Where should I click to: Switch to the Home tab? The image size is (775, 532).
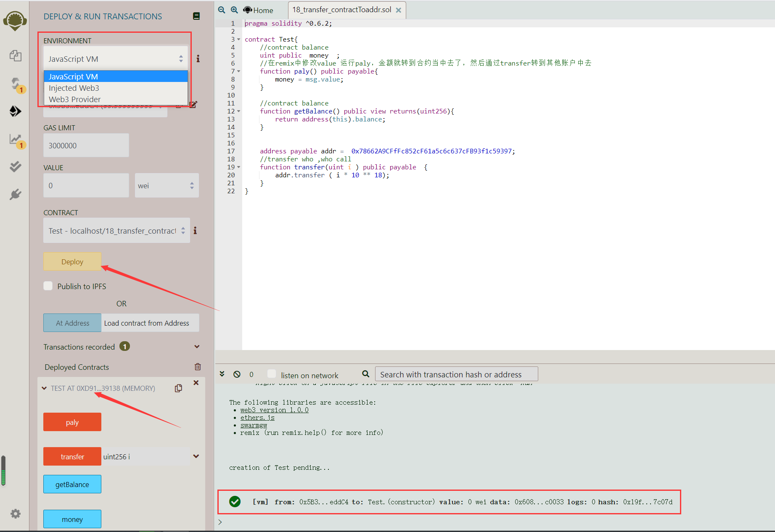click(259, 10)
